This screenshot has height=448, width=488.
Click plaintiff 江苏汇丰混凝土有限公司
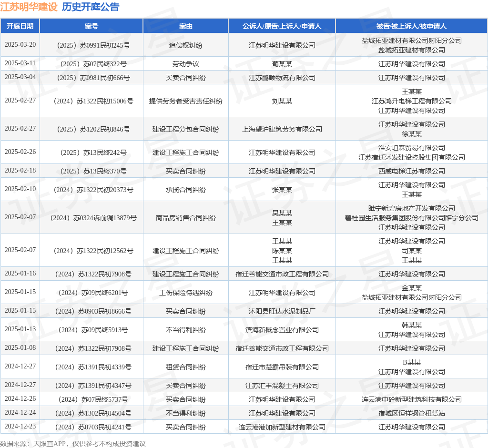[282, 386]
